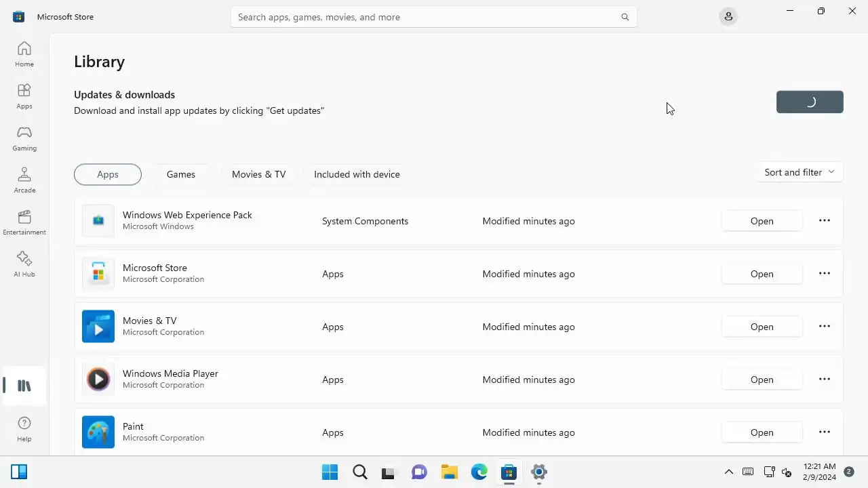
Task: Click Open for Paint
Action: point(762,432)
